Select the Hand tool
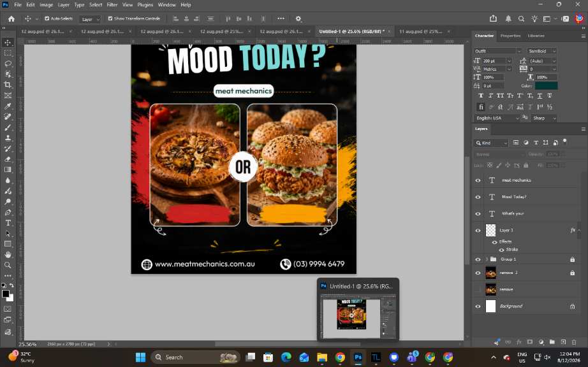The width and height of the screenshot is (588, 367). coord(8,255)
